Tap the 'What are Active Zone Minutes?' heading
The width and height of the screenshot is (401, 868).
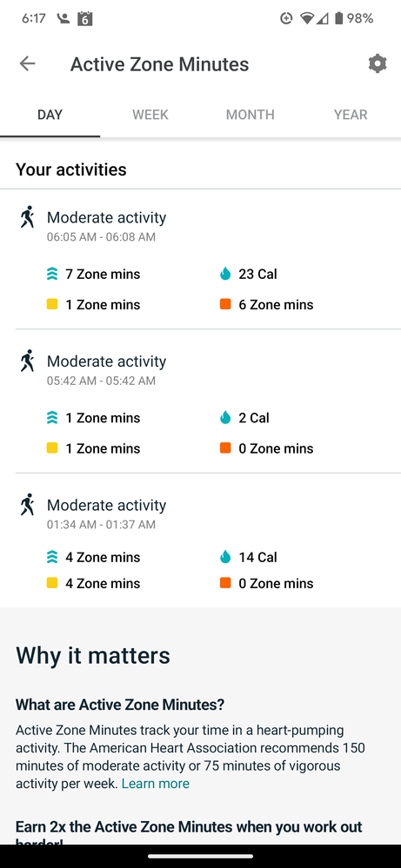[120, 705]
